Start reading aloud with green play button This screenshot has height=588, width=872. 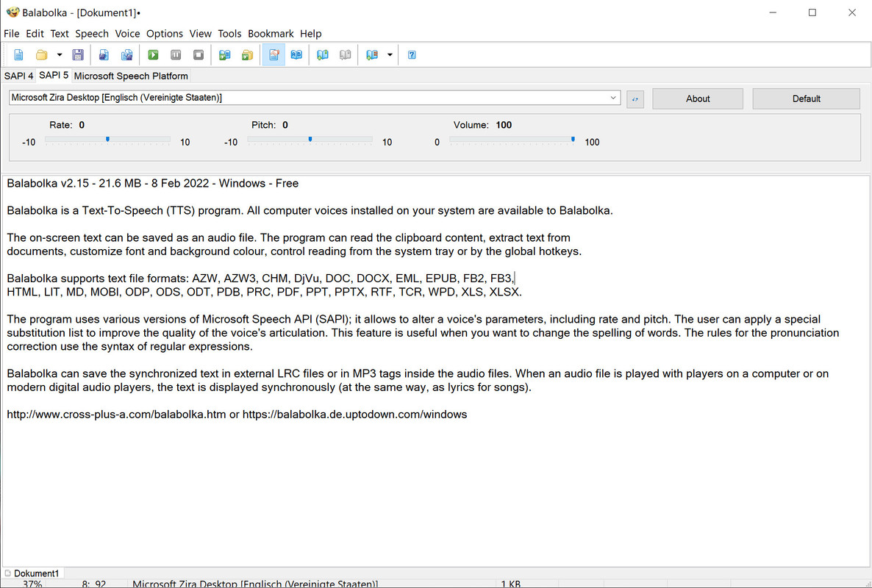click(x=153, y=54)
